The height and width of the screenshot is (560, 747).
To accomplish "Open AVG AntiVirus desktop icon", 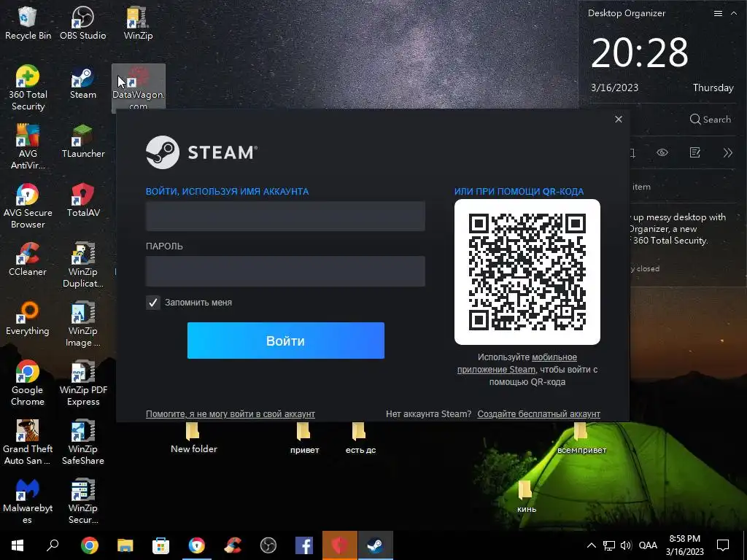I will 28,147.
